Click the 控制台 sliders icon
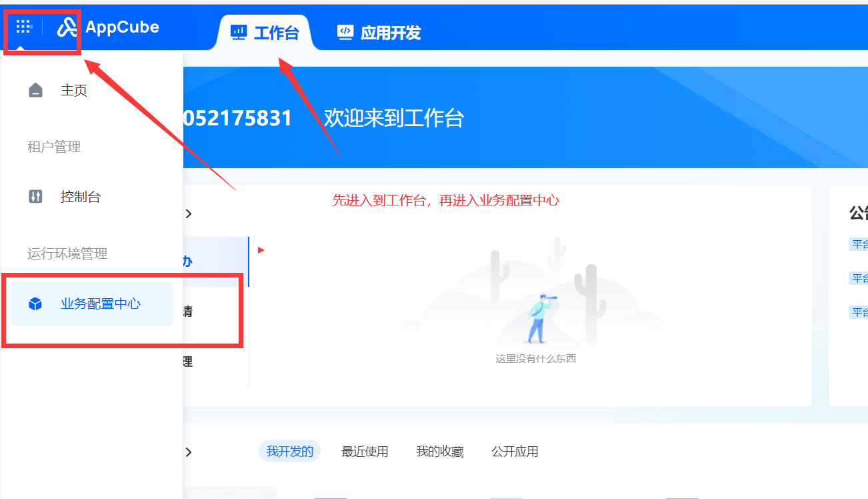 point(36,197)
